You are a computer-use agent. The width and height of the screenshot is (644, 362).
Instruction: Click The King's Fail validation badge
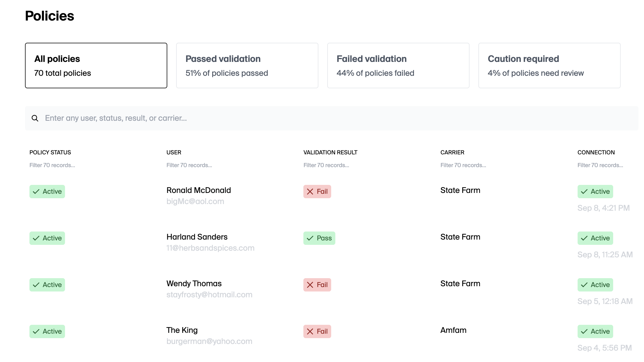point(317,331)
